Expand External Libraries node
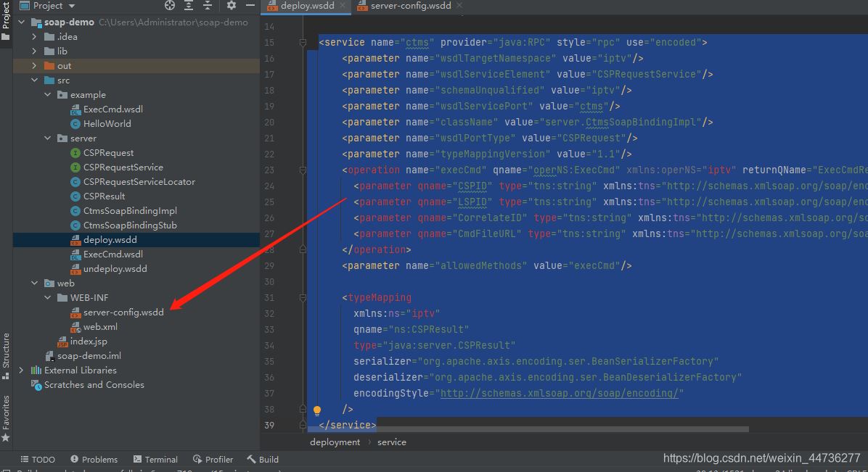Screen dimensions: 868x472 pos(21,370)
